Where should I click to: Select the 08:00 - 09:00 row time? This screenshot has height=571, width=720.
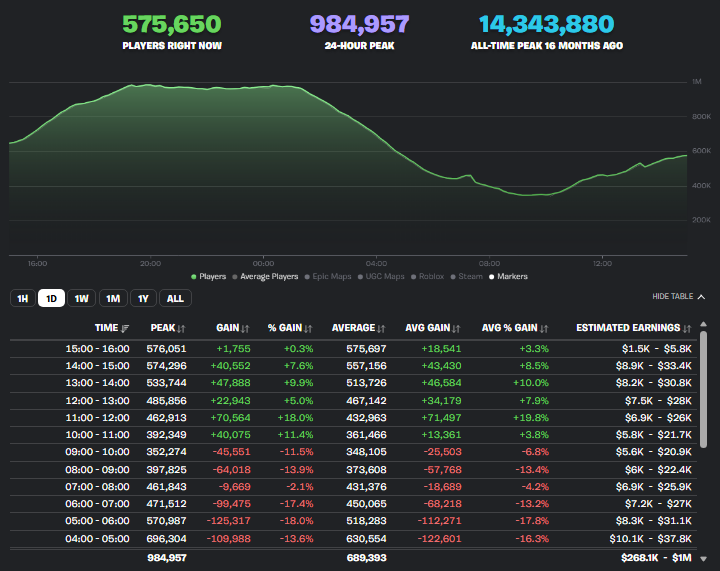click(97, 470)
